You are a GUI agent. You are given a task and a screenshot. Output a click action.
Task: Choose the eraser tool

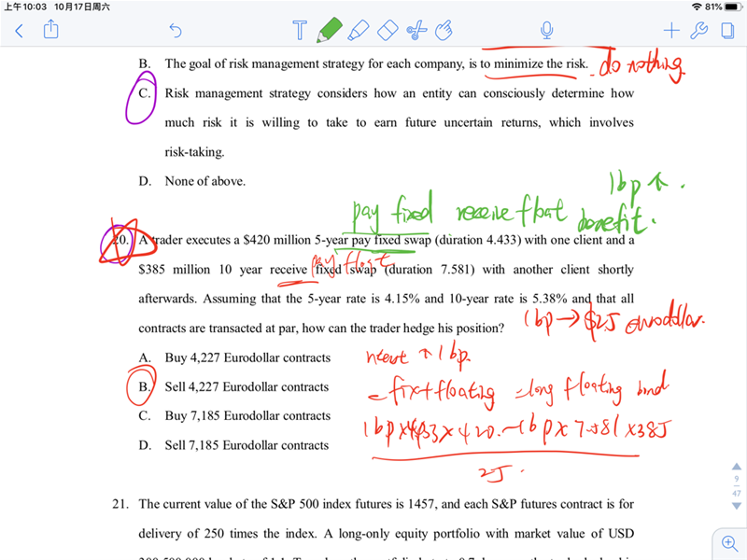[387, 31]
